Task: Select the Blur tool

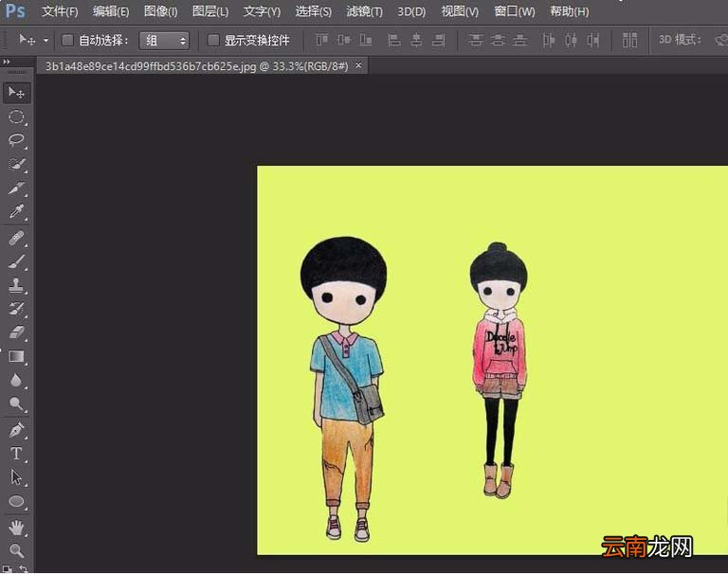Action: [x=17, y=381]
